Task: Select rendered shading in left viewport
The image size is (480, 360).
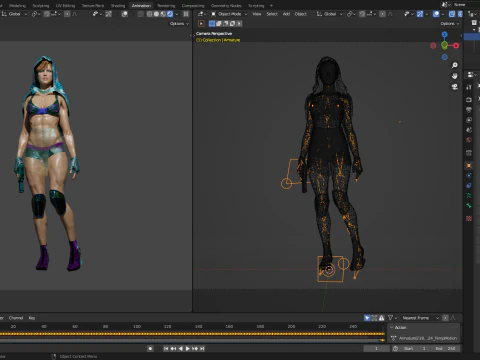Action: tap(170, 14)
